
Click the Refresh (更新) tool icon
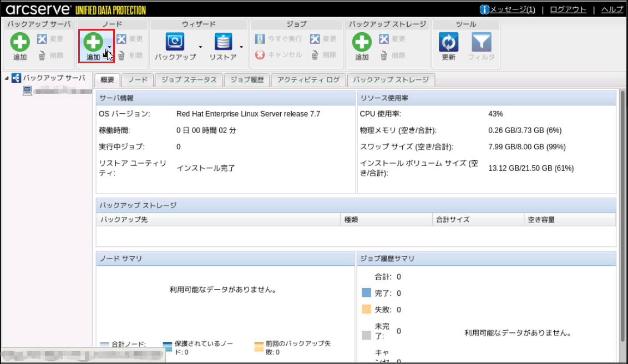[448, 42]
